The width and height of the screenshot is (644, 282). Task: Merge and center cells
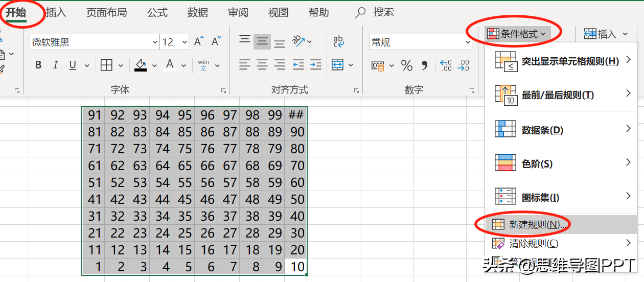(x=338, y=65)
